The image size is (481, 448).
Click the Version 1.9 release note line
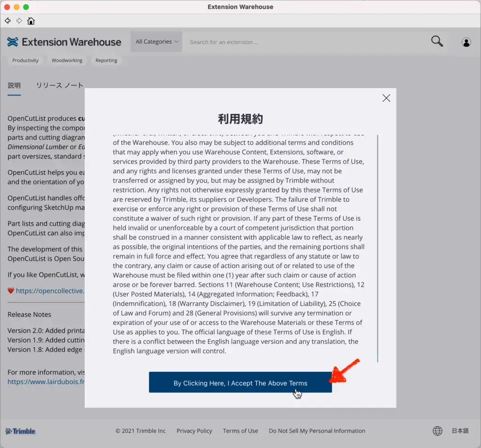(x=46, y=340)
